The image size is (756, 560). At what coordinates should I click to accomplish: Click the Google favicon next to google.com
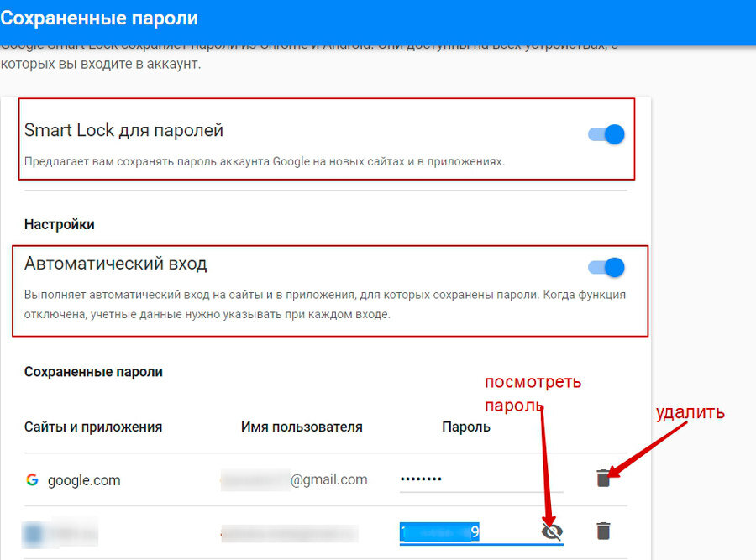(x=32, y=479)
